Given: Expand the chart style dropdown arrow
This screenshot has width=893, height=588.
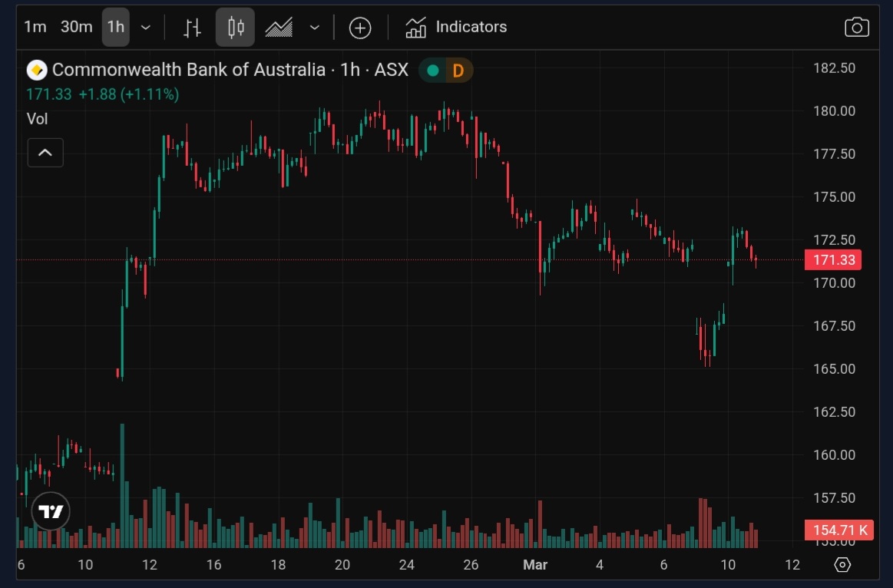Looking at the screenshot, I should [x=315, y=28].
